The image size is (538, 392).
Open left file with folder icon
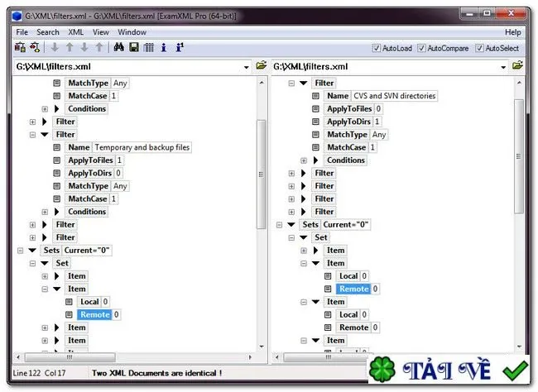point(261,65)
